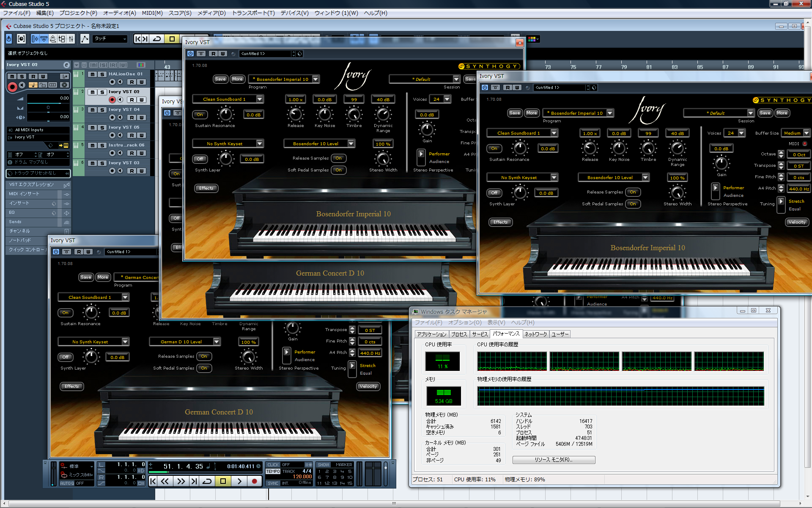Open Clean Soundboard 1 dropdown in center Ivory window
The height and width of the screenshot is (508, 812).
tap(260, 99)
